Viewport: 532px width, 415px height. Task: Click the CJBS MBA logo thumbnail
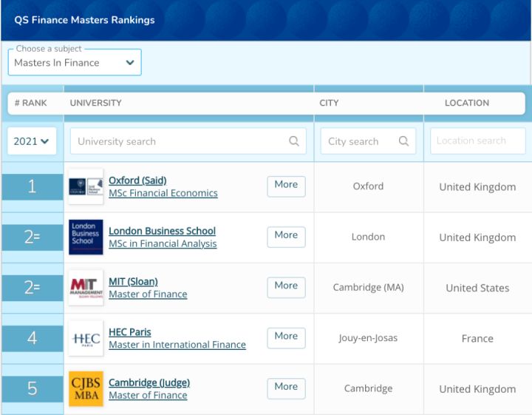[x=86, y=389]
